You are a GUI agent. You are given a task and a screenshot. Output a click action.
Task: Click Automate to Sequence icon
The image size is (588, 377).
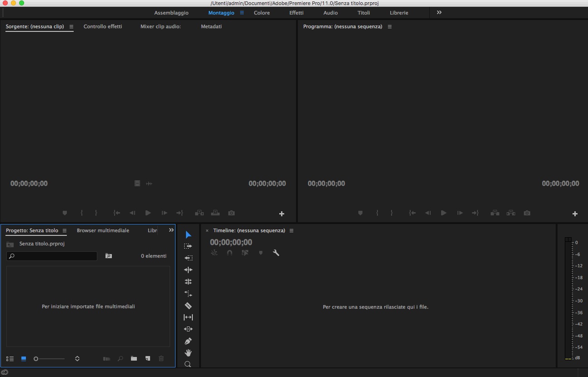[x=106, y=359]
